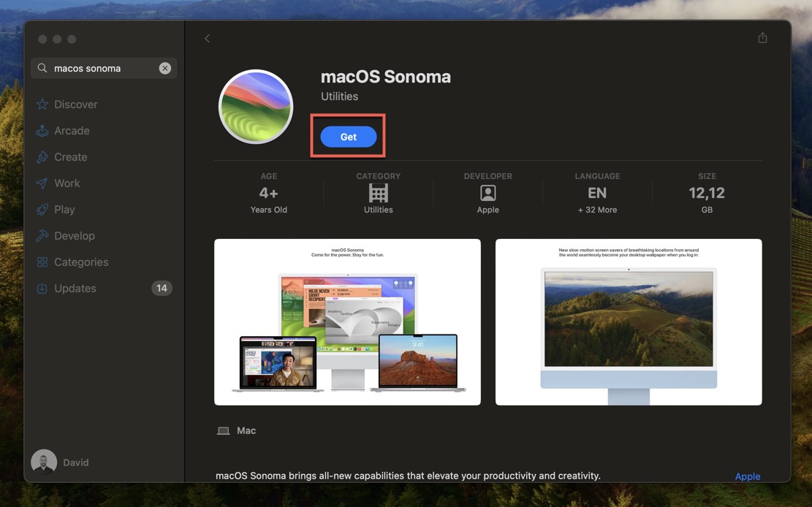
Task: Click the Play rocket icon
Action: pos(42,210)
